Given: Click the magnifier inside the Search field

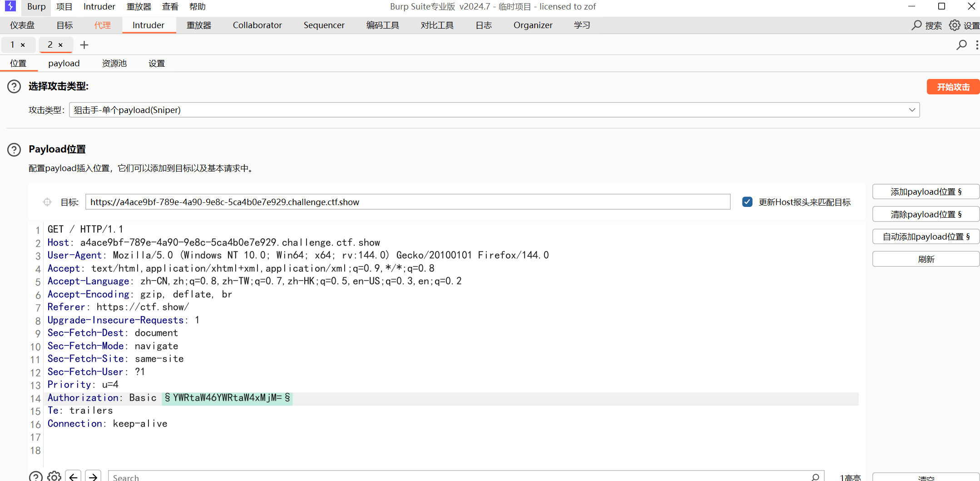Looking at the screenshot, I should 815,477.
